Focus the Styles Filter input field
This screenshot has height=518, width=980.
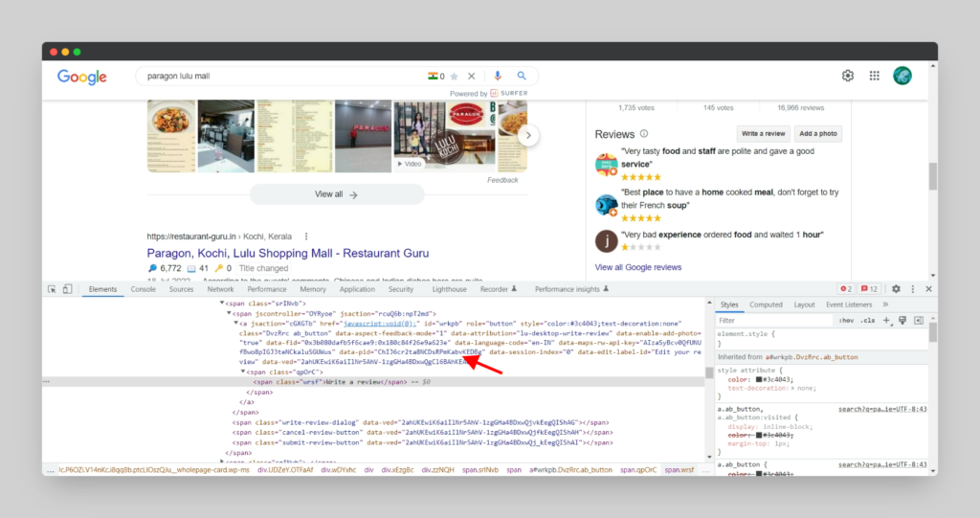[775, 321]
